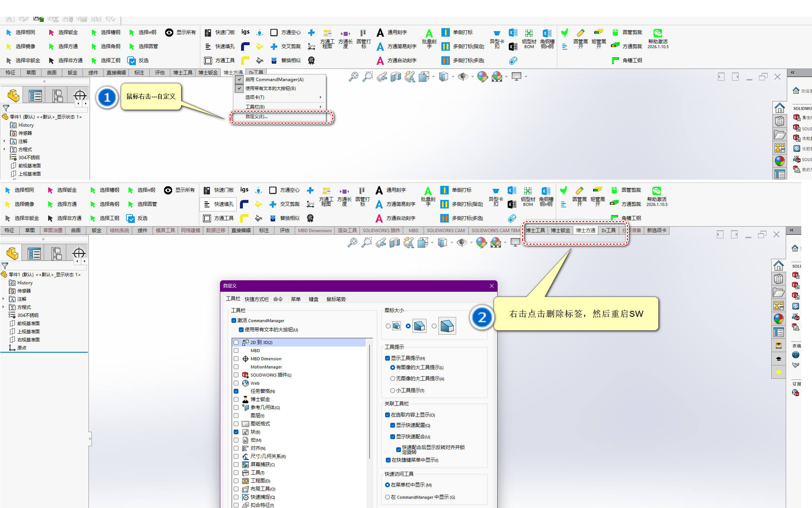Toggle the 激活 CommandManager checkbox
Viewport: 812px width, 508px height.
(234, 321)
